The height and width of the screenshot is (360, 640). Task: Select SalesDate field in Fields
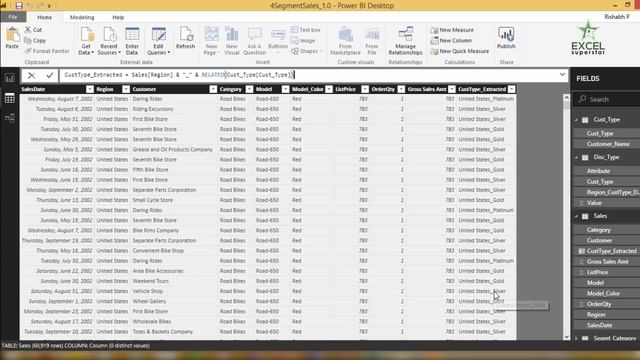point(599,325)
